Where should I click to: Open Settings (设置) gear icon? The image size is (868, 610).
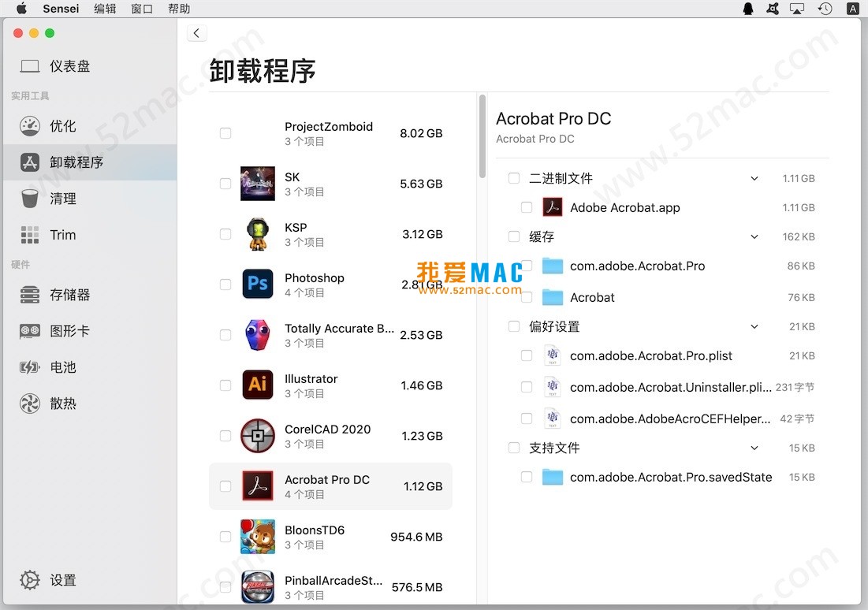click(x=30, y=580)
